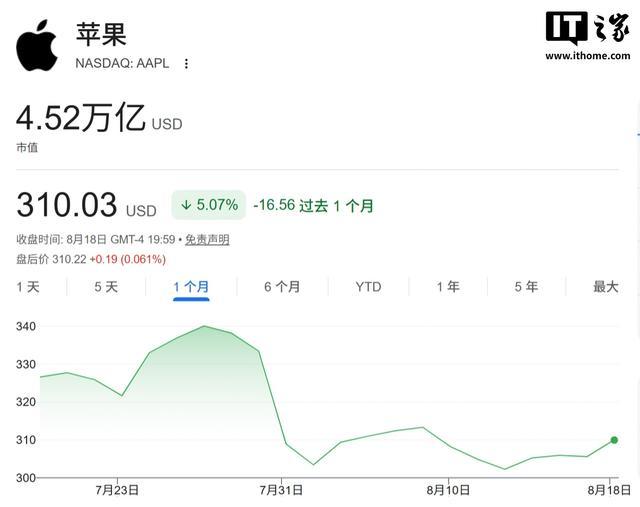Click the 5.07% decrease badge
640x507 pixels.
click(x=209, y=205)
